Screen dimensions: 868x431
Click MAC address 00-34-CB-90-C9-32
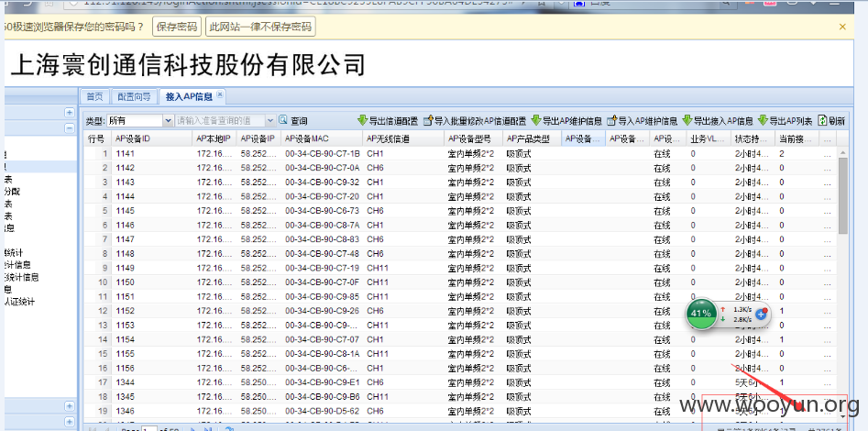(x=323, y=182)
